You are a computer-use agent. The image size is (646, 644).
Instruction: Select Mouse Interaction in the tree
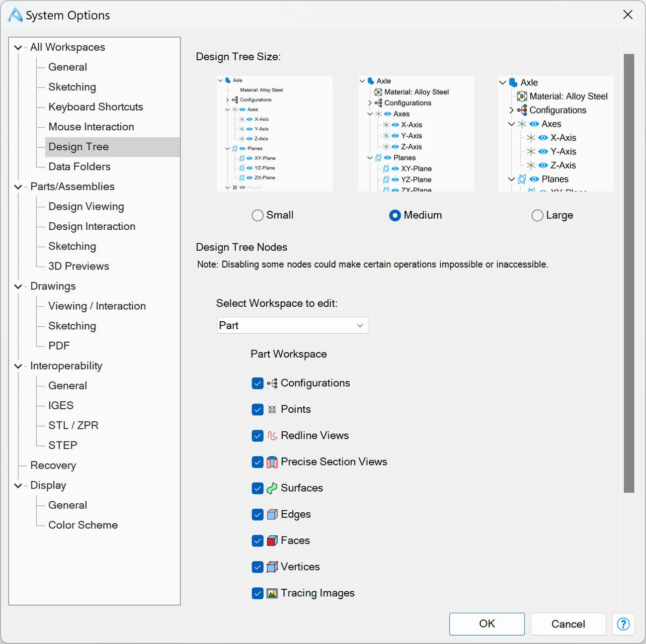91,127
